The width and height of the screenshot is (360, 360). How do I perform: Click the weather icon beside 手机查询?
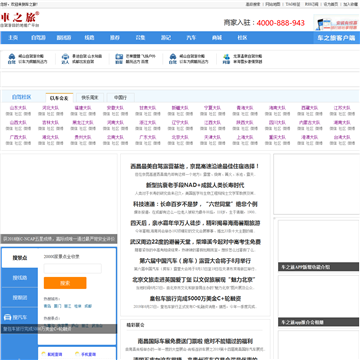click(77, 354)
